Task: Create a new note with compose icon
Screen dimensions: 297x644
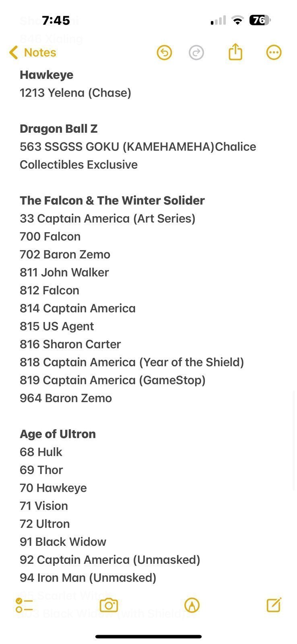Action: [274, 605]
